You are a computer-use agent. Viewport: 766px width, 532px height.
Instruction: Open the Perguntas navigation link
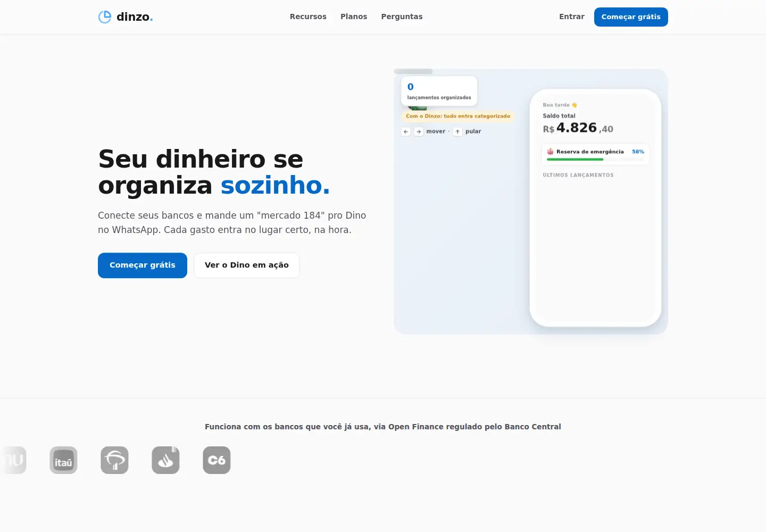coord(402,16)
